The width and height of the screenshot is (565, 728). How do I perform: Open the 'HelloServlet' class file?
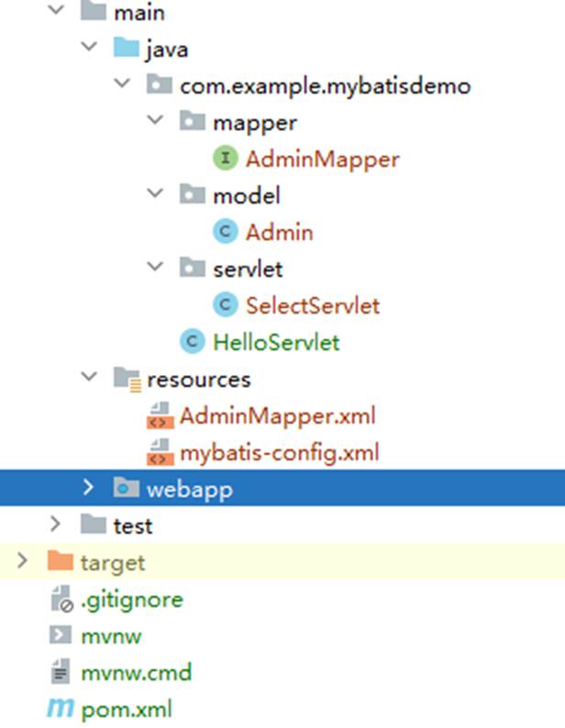[276, 343]
